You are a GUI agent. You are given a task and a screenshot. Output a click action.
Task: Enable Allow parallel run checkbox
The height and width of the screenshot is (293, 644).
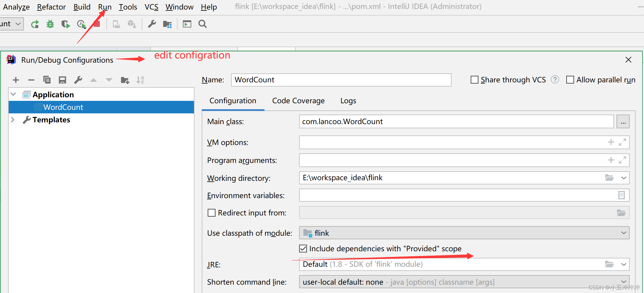pyautogui.click(x=570, y=80)
